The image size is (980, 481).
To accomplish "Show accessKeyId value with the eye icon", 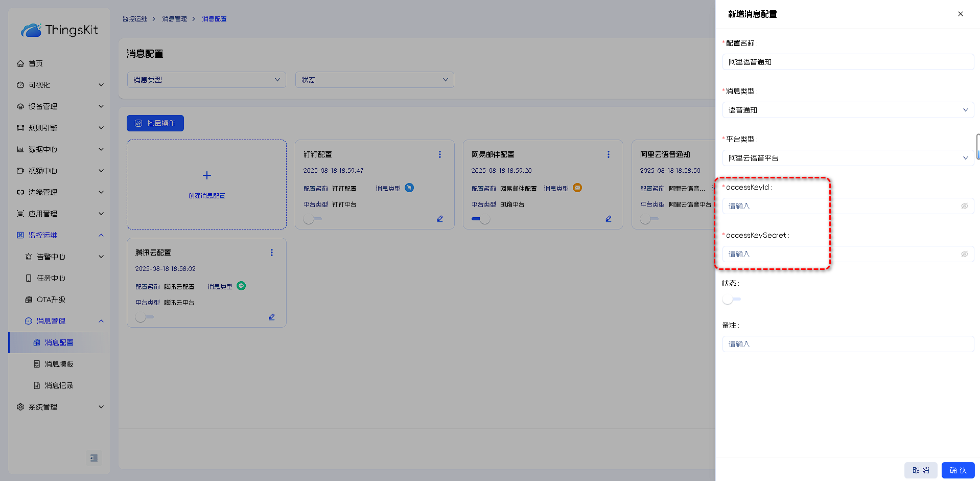I will click(964, 206).
